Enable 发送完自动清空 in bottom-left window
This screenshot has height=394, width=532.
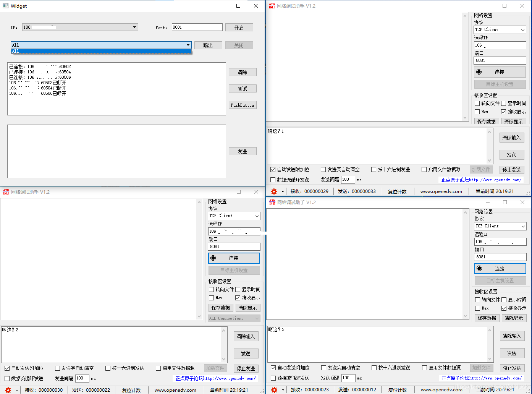pos(57,368)
